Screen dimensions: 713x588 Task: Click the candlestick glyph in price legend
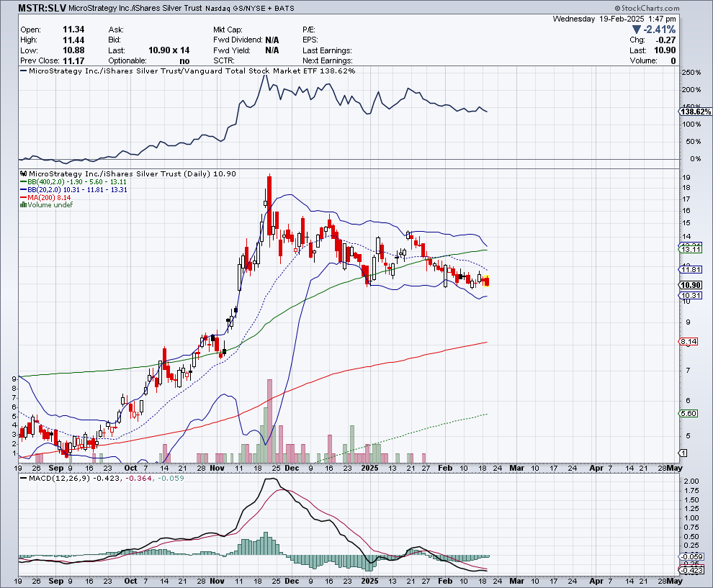[x=24, y=173]
